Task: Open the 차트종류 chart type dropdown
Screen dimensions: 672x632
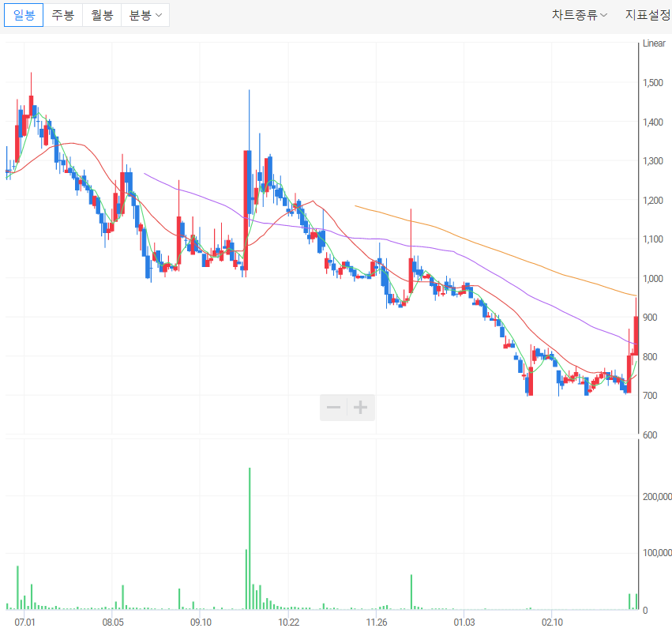Action: pos(579,15)
